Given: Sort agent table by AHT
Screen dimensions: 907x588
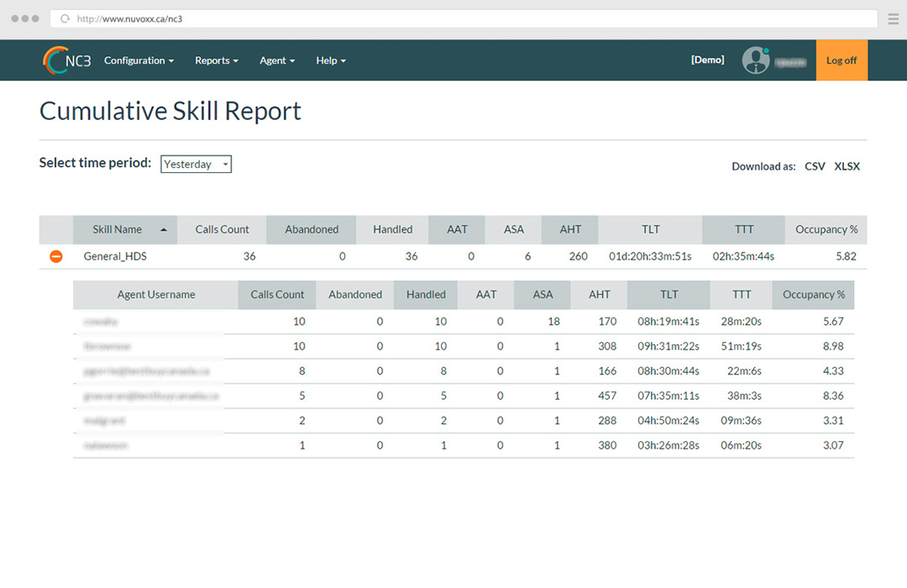Looking at the screenshot, I should coord(599,295).
